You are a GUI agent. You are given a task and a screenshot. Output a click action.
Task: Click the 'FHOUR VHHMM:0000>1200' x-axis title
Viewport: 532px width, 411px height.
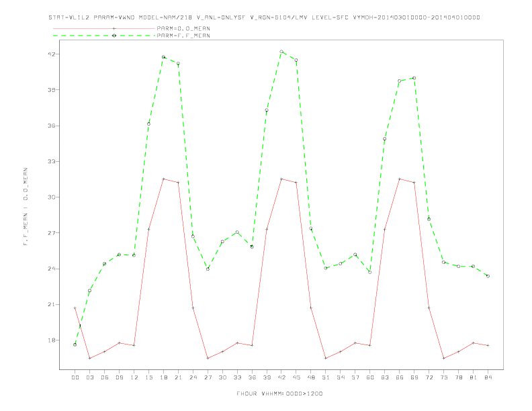tap(279, 394)
